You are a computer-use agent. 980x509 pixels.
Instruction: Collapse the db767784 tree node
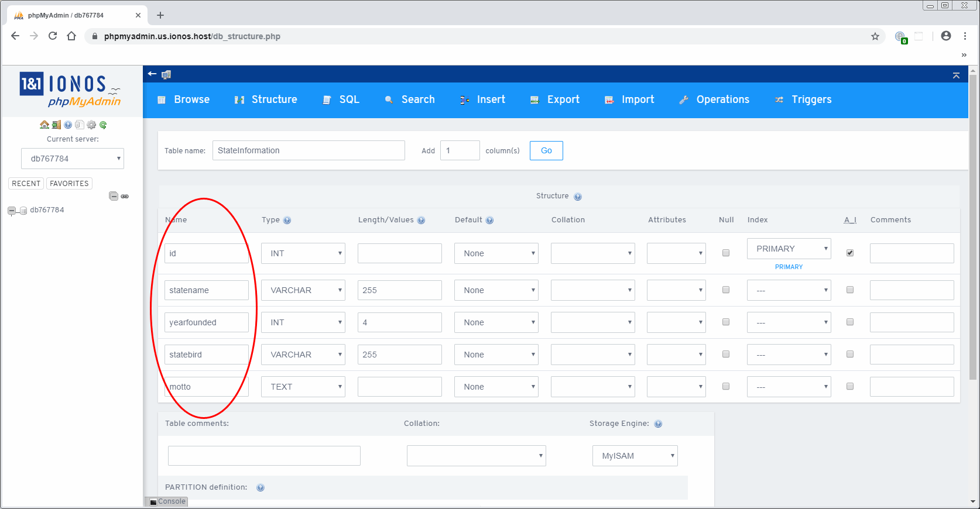(11, 211)
